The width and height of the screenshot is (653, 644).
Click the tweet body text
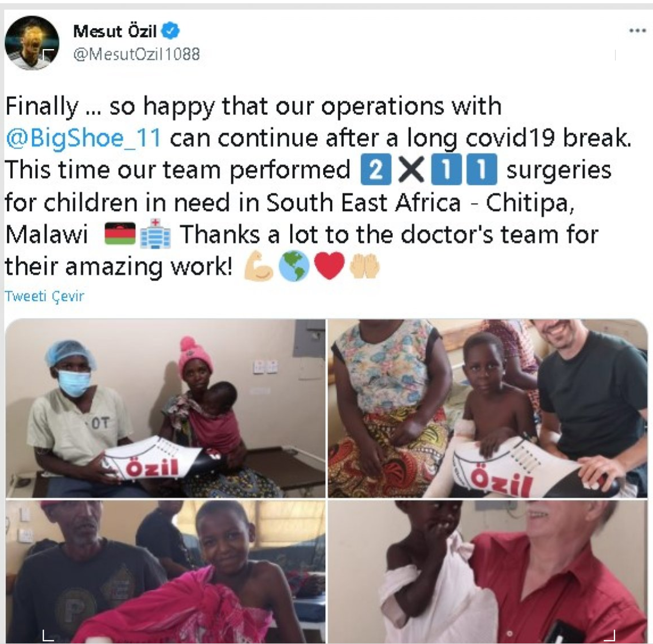pyautogui.click(x=318, y=187)
